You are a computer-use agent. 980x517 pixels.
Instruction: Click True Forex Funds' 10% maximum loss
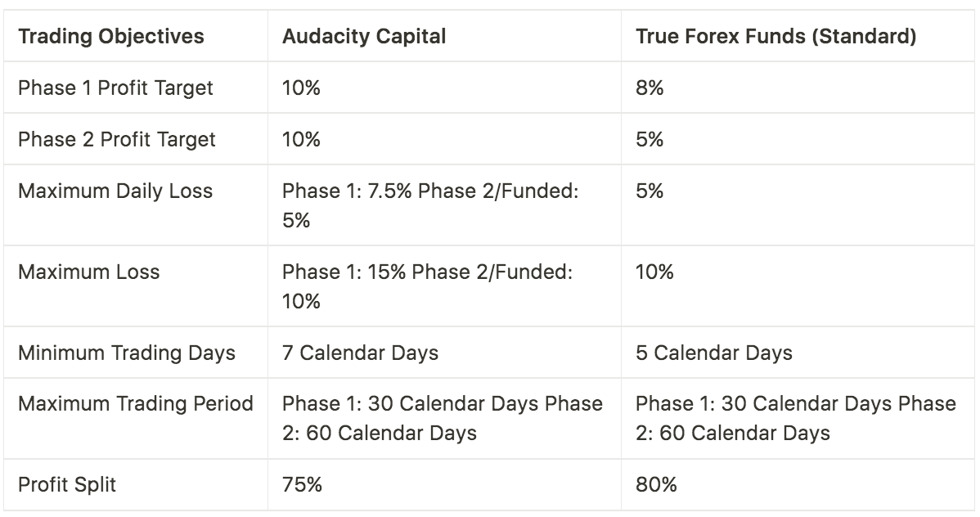point(654,272)
